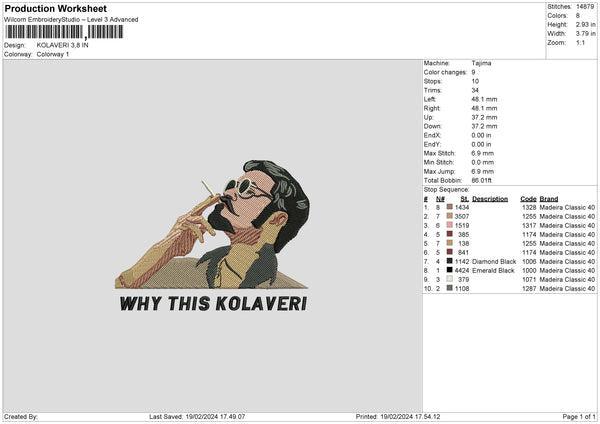Click the Machine value Tajima

pyautogui.click(x=481, y=63)
